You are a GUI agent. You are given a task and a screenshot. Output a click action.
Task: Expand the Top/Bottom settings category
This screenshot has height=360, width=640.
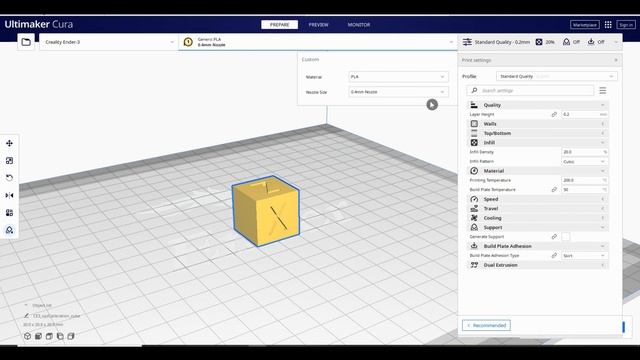[x=538, y=133]
